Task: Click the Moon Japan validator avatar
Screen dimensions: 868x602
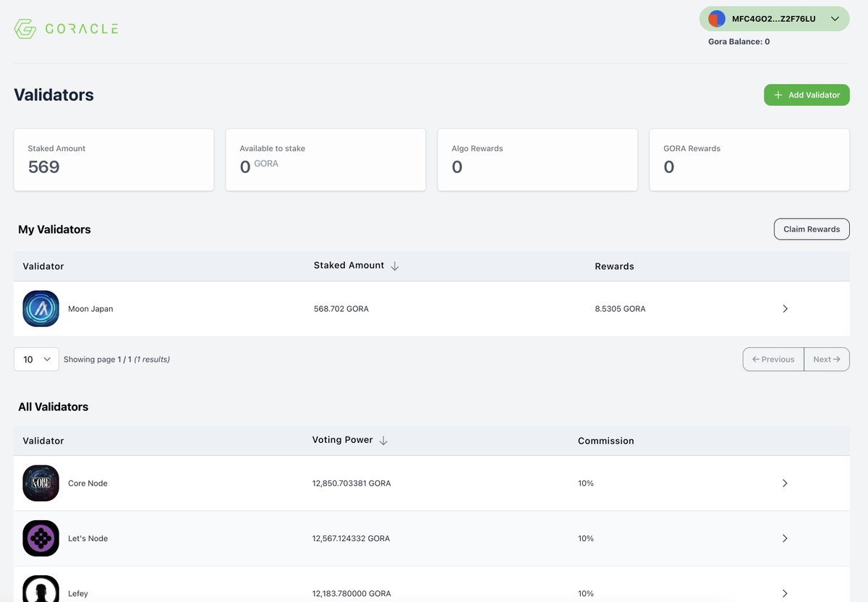Action: (x=41, y=308)
